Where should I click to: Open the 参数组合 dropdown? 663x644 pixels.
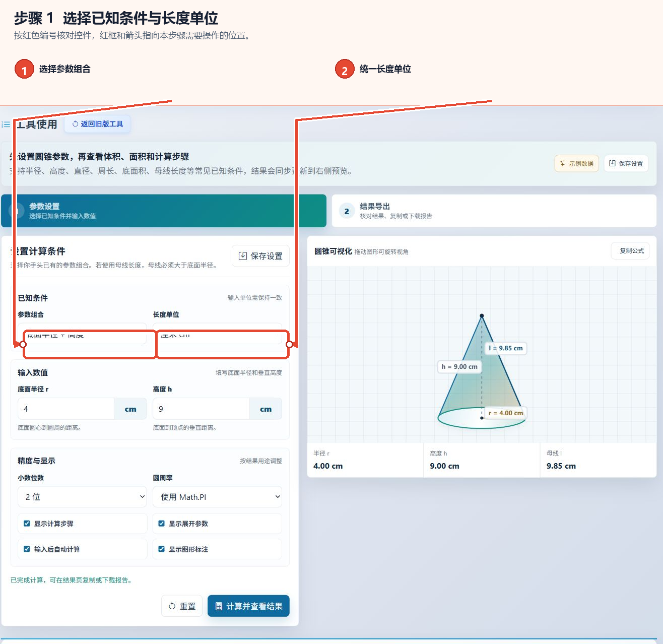82,334
